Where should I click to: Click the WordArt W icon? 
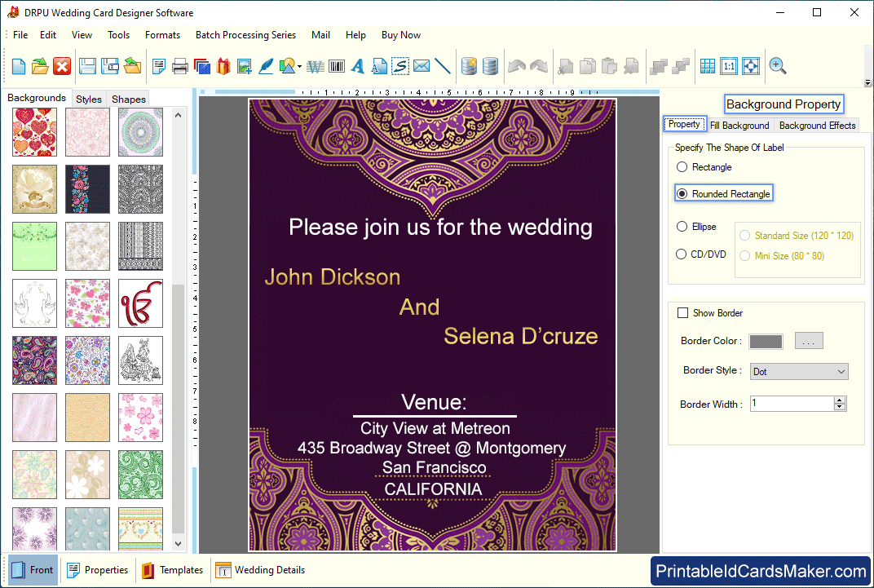point(316,66)
